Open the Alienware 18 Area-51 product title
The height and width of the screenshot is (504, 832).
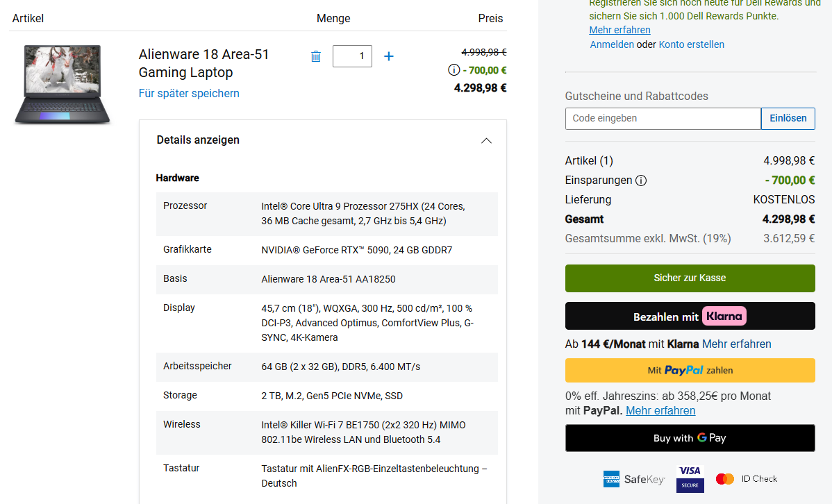[203, 63]
